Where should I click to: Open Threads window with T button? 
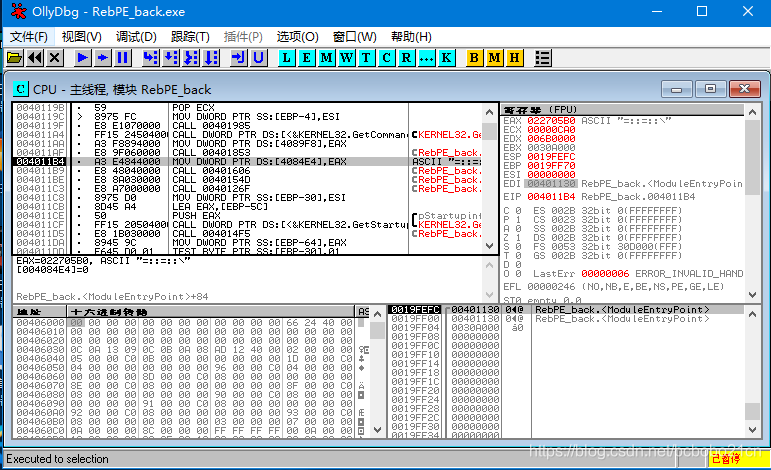tap(366, 58)
